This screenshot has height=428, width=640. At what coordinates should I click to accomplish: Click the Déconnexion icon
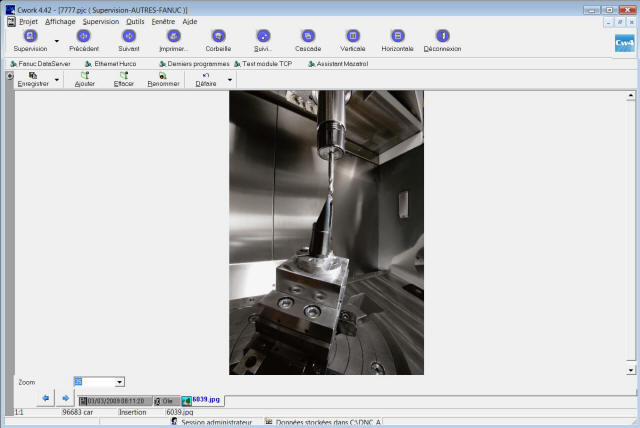(442, 36)
